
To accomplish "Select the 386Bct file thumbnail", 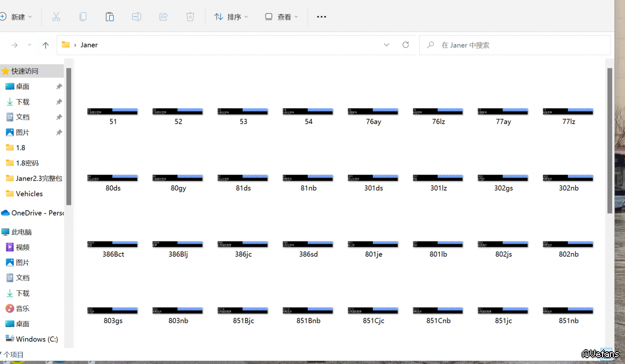I will click(x=113, y=244).
